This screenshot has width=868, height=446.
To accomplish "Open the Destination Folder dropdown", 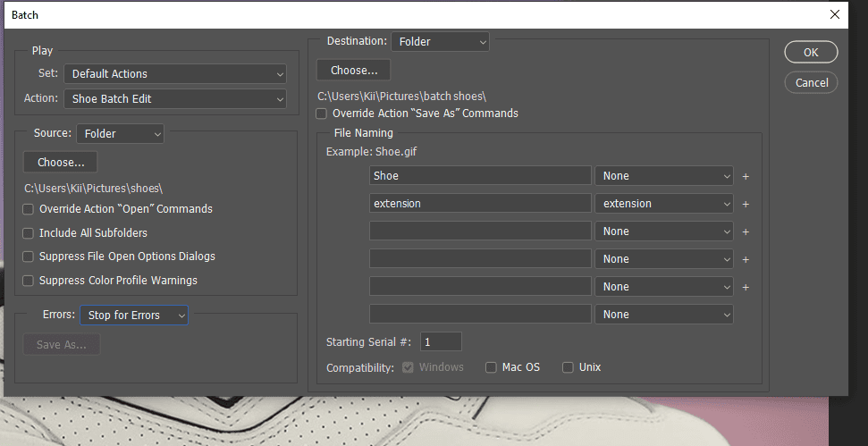I will [x=440, y=41].
